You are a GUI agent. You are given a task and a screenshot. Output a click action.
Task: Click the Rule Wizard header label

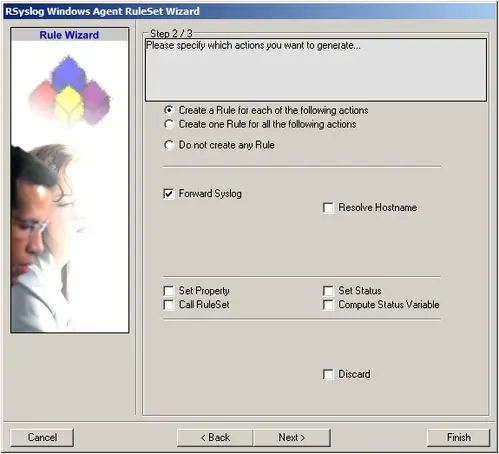(69, 35)
